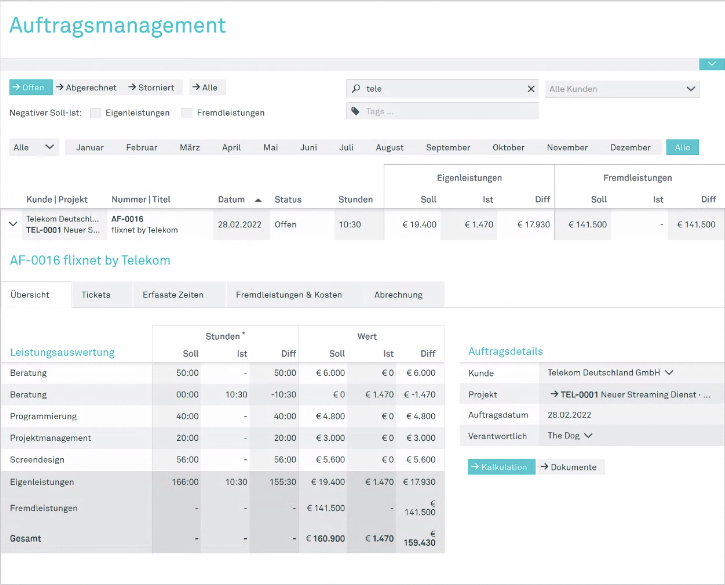Click the magnifier search icon
The width and height of the screenshot is (725, 585).
pyautogui.click(x=356, y=88)
